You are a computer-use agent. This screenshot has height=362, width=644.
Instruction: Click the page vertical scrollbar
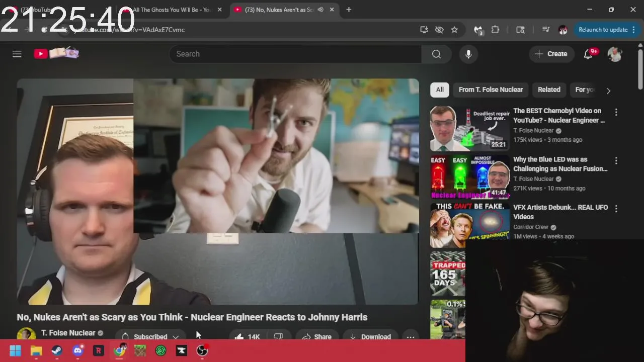pos(640,69)
